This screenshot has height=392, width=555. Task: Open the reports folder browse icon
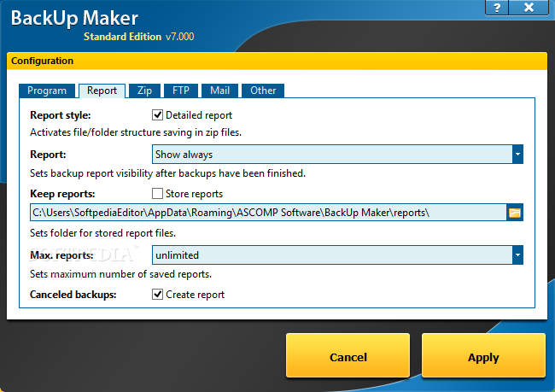tap(515, 213)
